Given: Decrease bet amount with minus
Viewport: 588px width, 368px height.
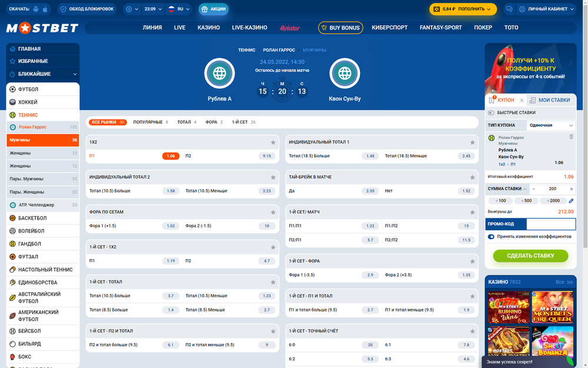Looking at the screenshot, I should point(534,189).
